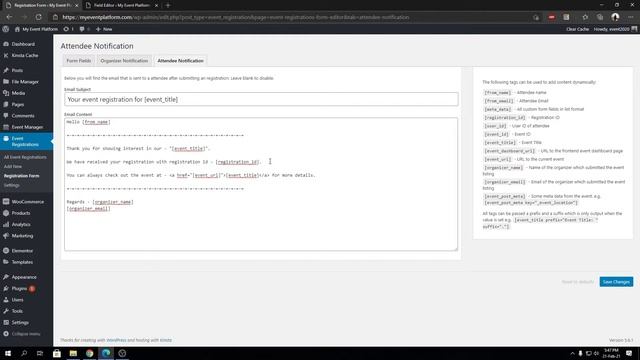Click the WordPress link in the footer
640x360 pixels.
(116, 340)
